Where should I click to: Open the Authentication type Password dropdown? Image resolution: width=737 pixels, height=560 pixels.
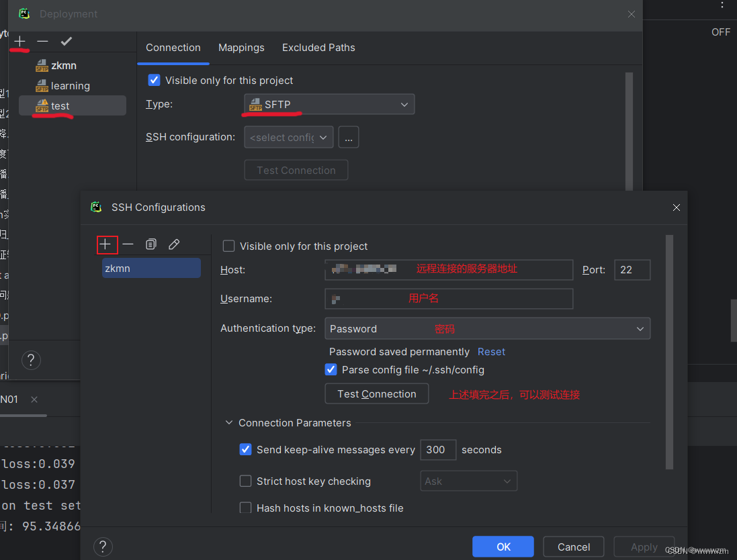[488, 329]
